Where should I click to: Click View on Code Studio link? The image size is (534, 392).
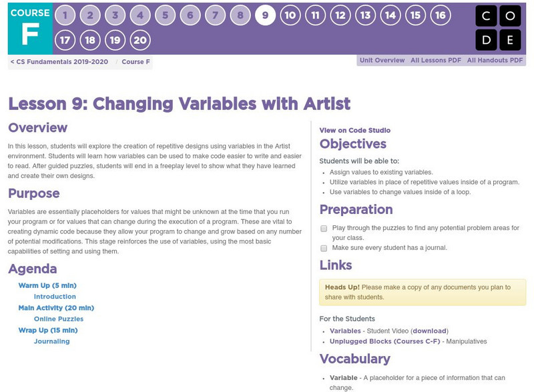[x=354, y=131]
